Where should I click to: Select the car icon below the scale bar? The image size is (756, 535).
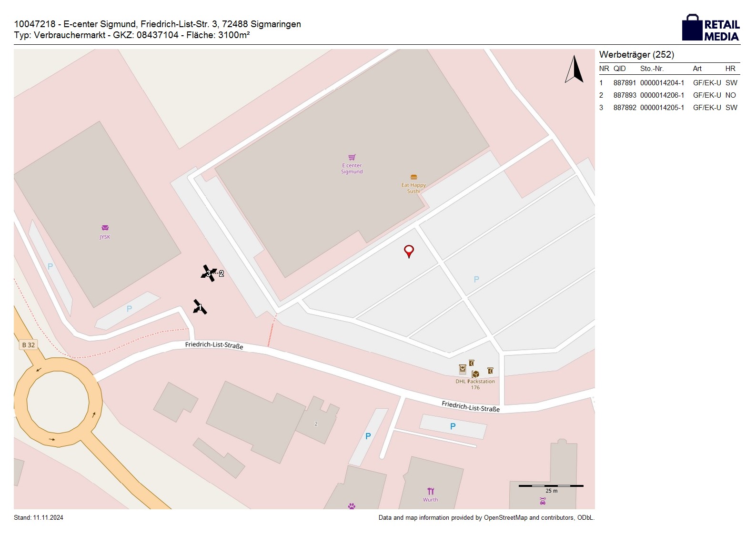pos(543,501)
